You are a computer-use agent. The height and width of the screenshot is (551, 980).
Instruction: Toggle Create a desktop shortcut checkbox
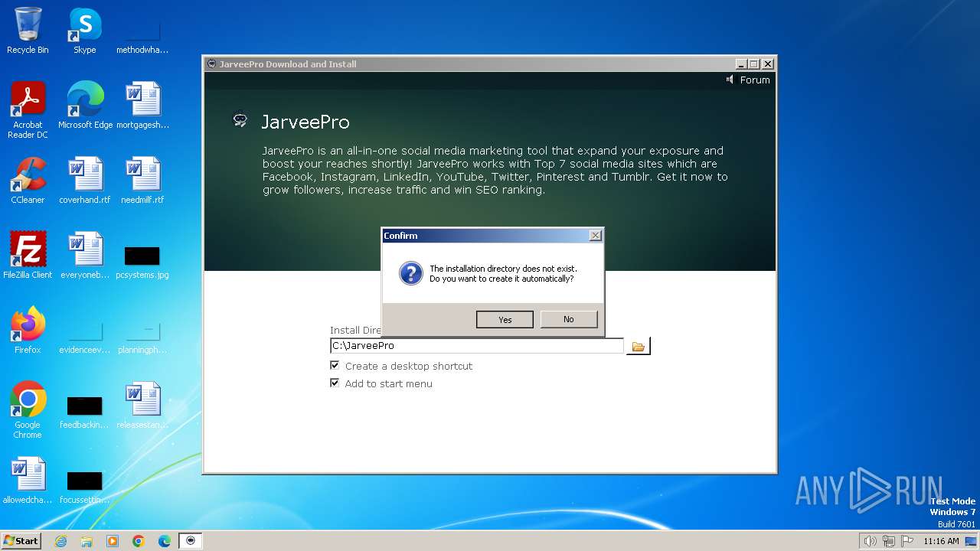point(335,366)
